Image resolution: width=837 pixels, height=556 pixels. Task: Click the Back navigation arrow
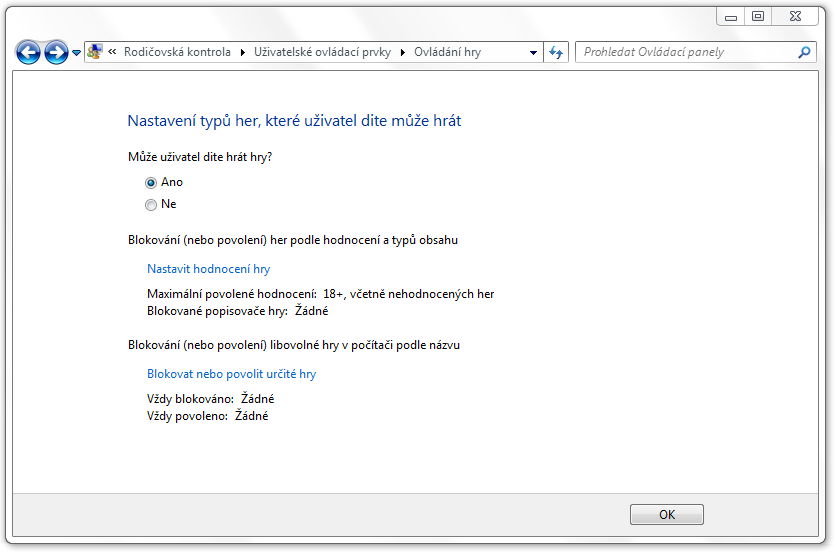tap(28, 52)
